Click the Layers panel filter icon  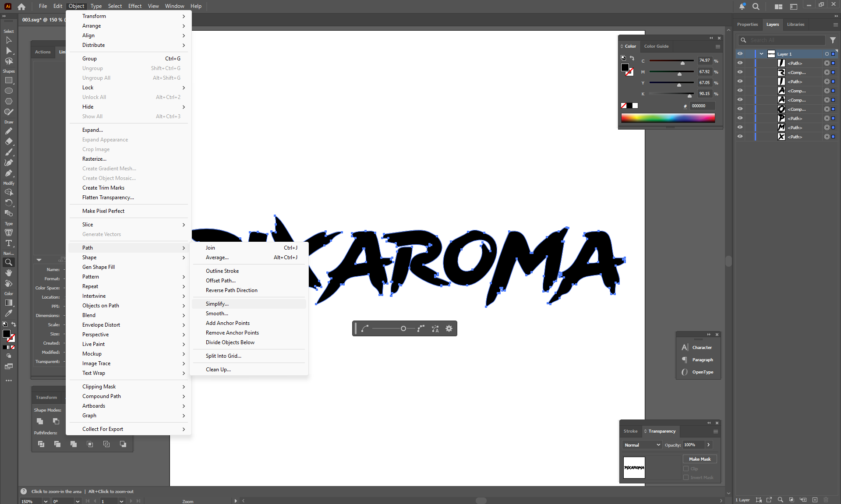833,40
